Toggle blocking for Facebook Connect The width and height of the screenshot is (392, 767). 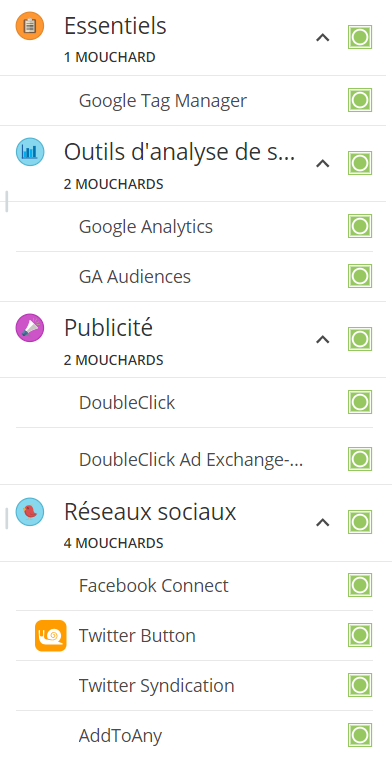coord(360,585)
